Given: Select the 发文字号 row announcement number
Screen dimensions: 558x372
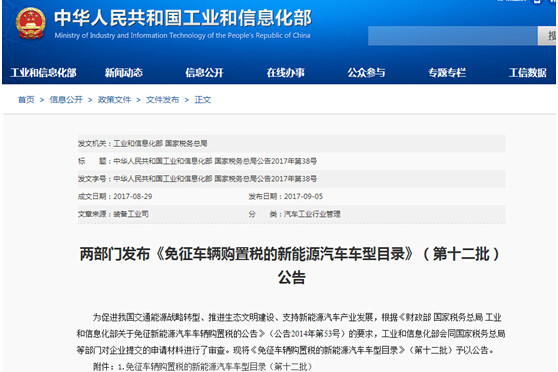Looking at the screenshot, I should 215,179.
